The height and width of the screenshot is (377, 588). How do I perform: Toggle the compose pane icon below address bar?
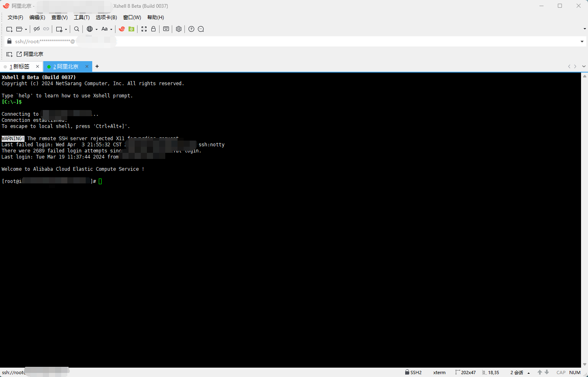[9, 53]
